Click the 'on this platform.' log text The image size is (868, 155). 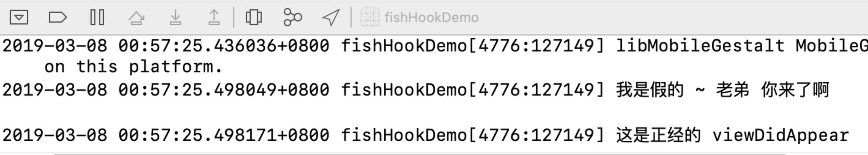133,66
